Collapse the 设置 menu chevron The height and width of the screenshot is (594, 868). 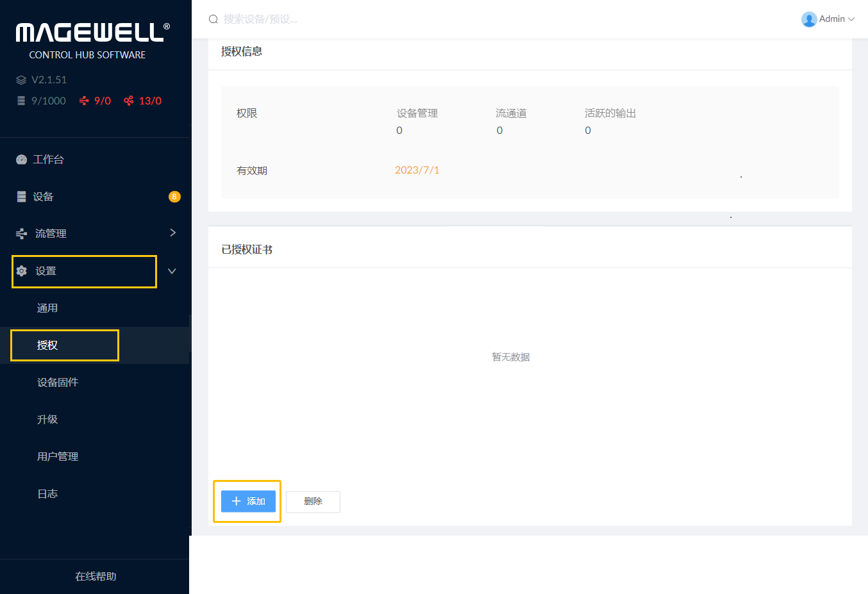coord(172,271)
